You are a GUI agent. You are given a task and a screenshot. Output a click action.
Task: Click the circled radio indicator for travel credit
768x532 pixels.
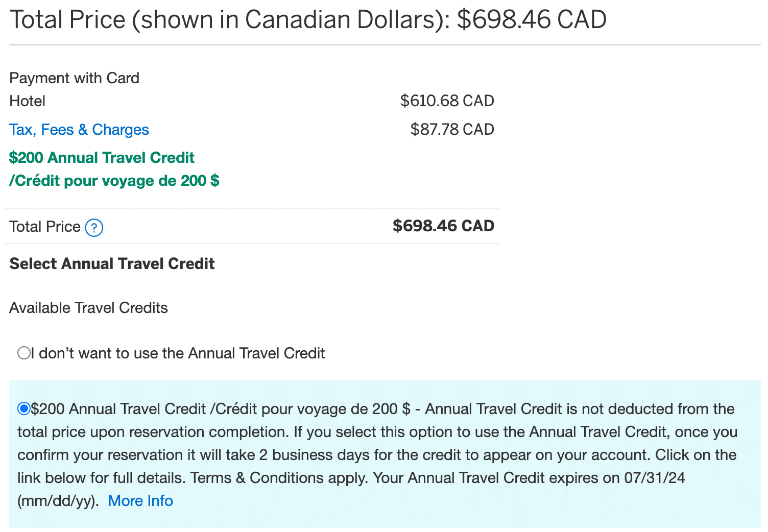coord(24,408)
